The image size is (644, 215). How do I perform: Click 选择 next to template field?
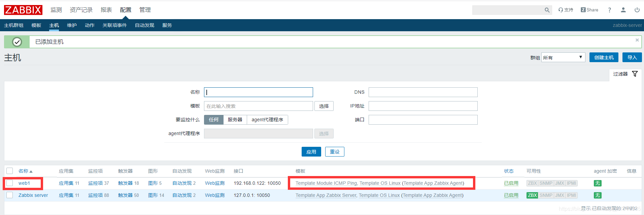click(324, 106)
